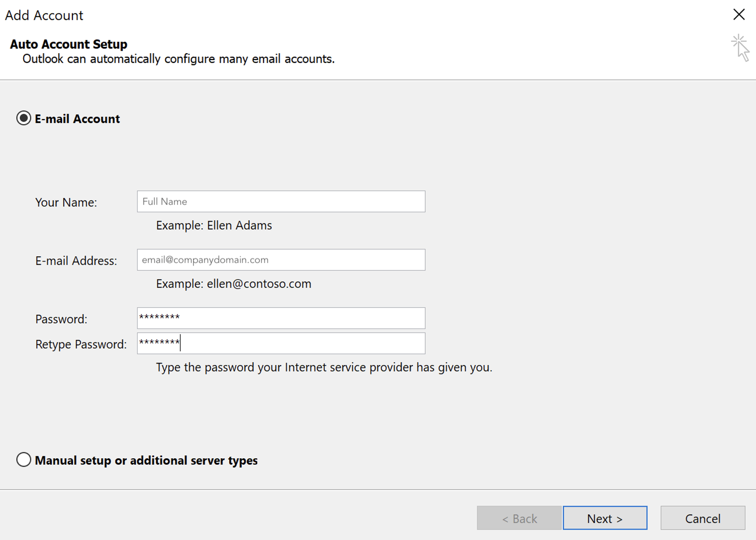Image resolution: width=756 pixels, height=540 pixels.
Task: Click the "E-mail Address:" label
Action: pos(76,261)
